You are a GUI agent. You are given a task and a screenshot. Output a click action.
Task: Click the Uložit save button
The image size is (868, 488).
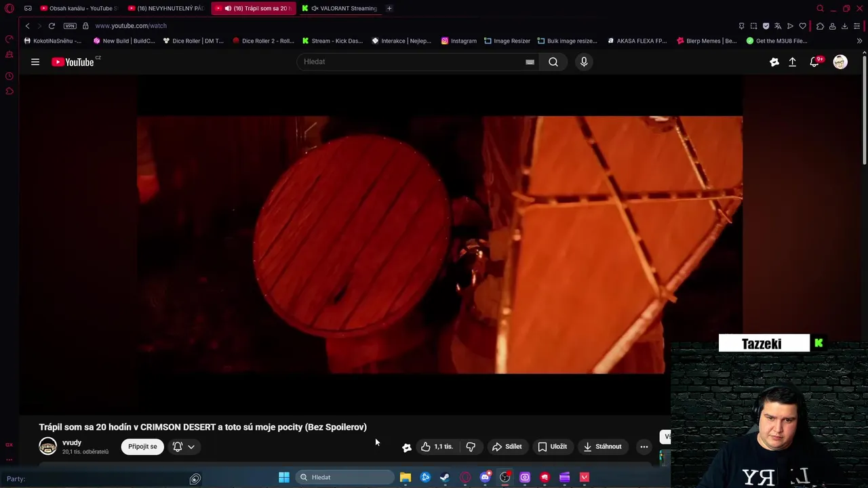pyautogui.click(x=552, y=447)
